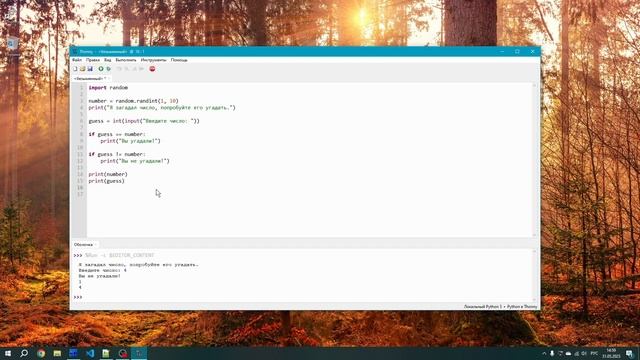
Task: Run the current script with green play icon
Action: point(101,69)
